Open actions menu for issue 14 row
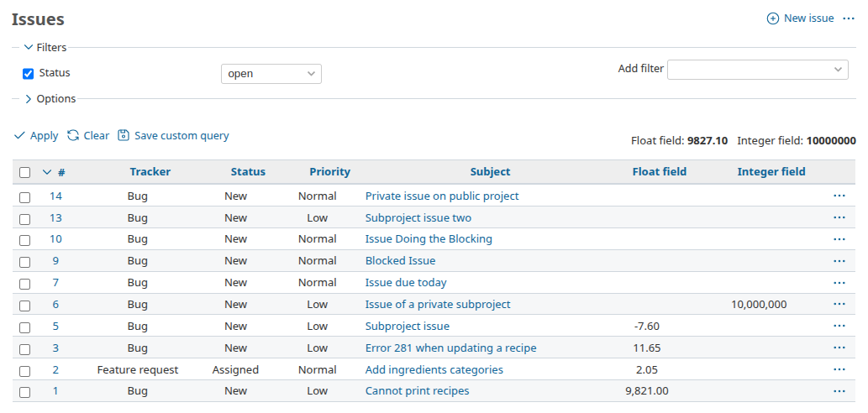Screen dimensions: 868x413 (x=839, y=196)
